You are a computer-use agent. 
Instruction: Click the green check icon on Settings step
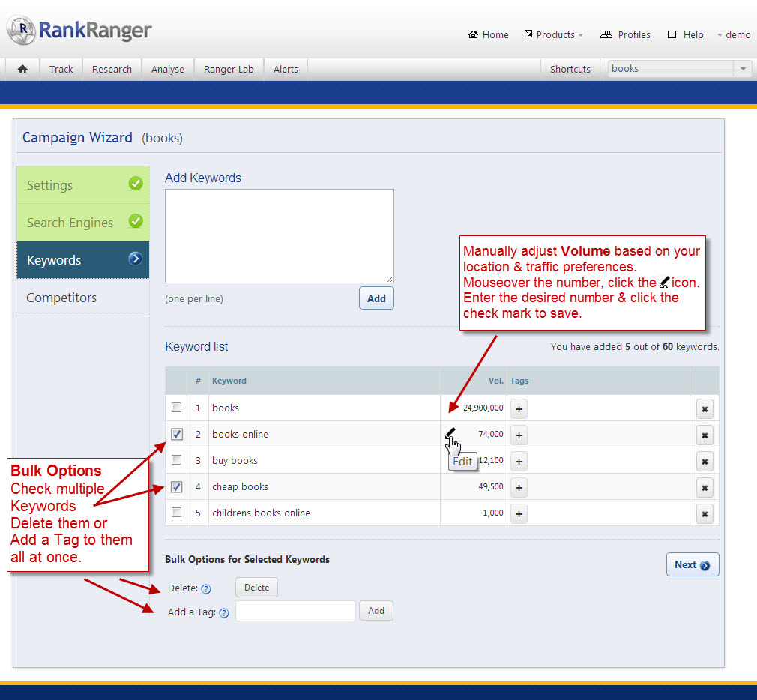pos(136,184)
